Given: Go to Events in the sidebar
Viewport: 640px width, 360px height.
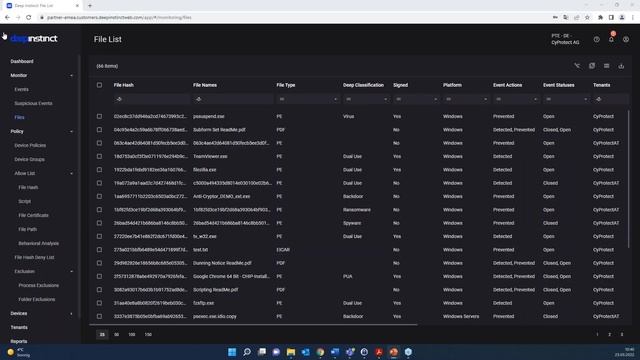Looking at the screenshot, I should click(21, 89).
